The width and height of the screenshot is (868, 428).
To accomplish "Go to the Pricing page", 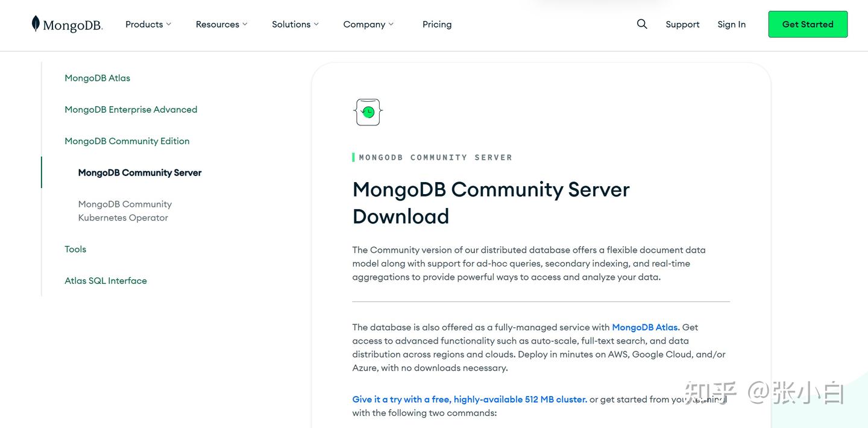I will 437,24.
